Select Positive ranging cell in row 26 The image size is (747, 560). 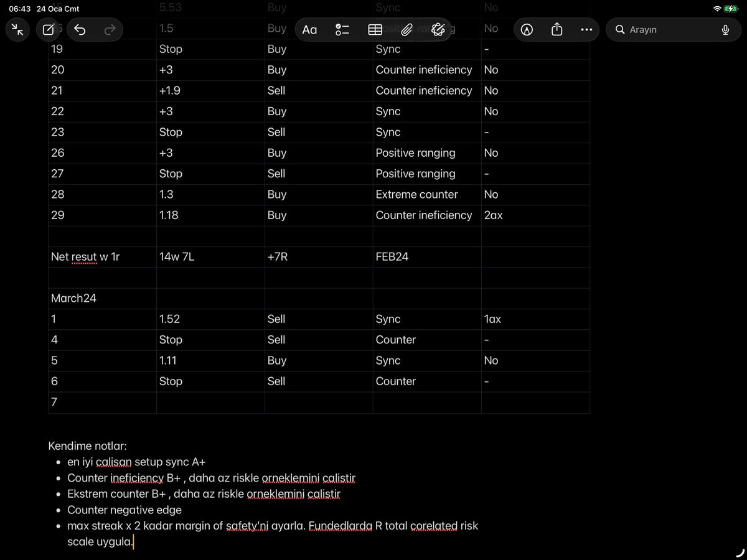coord(427,153)
